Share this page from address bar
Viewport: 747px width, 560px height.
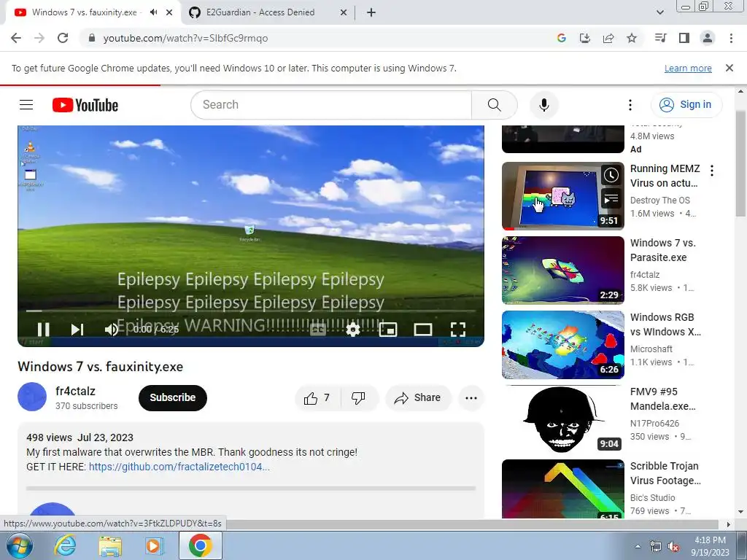point(608,38)
